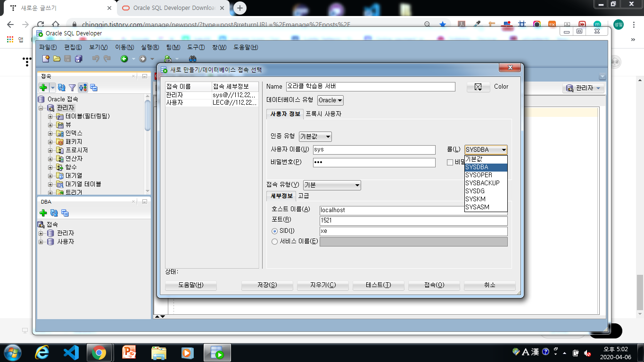Click the Save All toolbar icon
644x362 pixels.
coord(78,59)
